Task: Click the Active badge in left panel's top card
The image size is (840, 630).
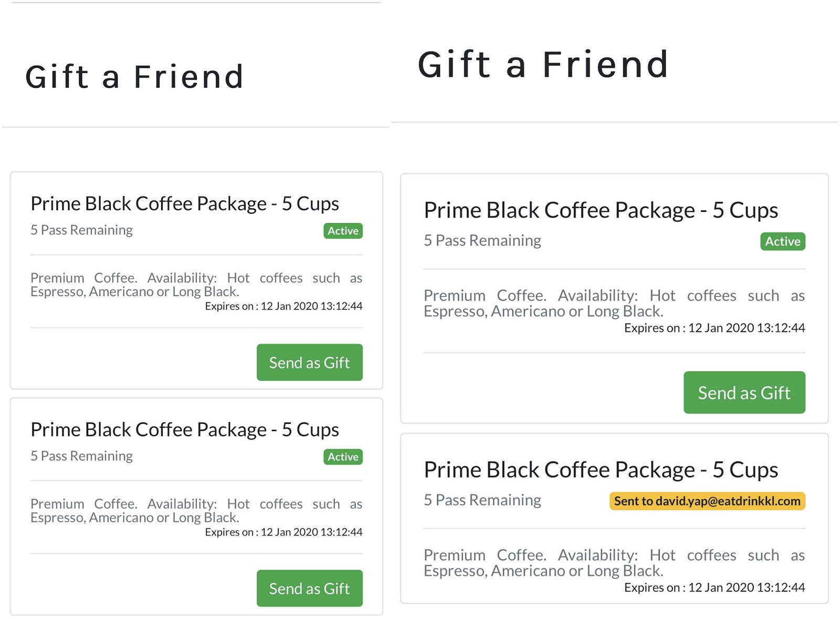Action: pyautogui.click(x=343, y=231)
